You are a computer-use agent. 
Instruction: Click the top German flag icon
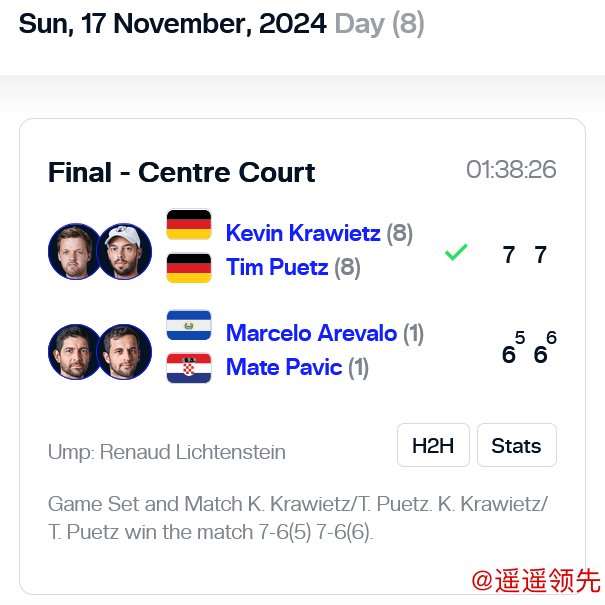(188, 225)
